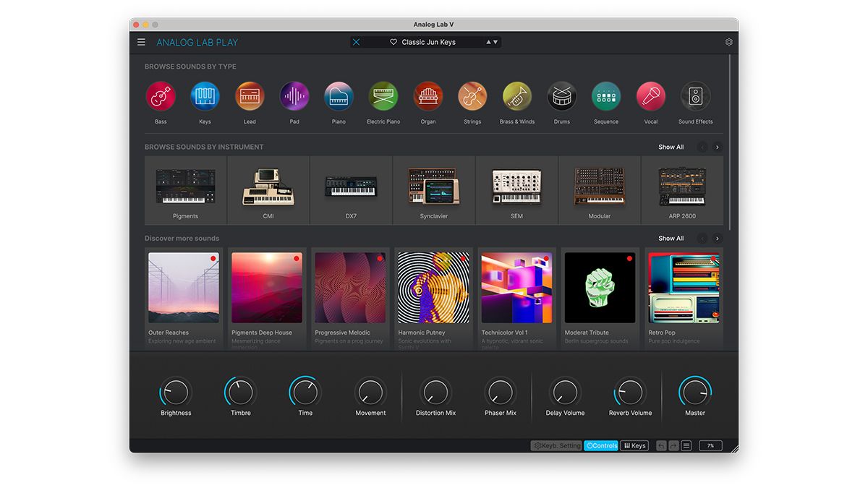Click the Analog Lab V title bar
The image size is (868, 488).
point(433,24)
